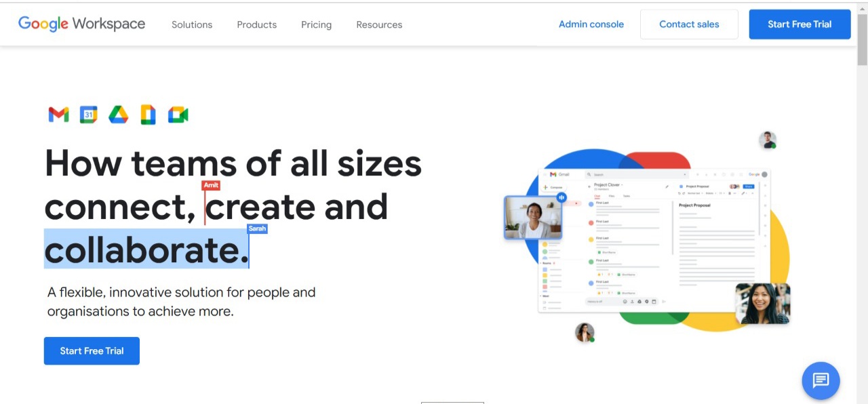
Task: Click the Gmail mockup illustration
Action: pos(654,240)
